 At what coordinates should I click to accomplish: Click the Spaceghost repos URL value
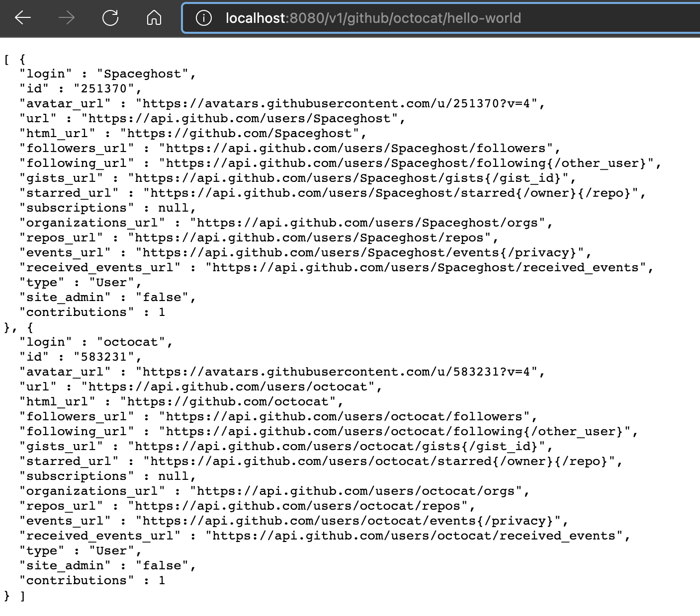[310, 238]
